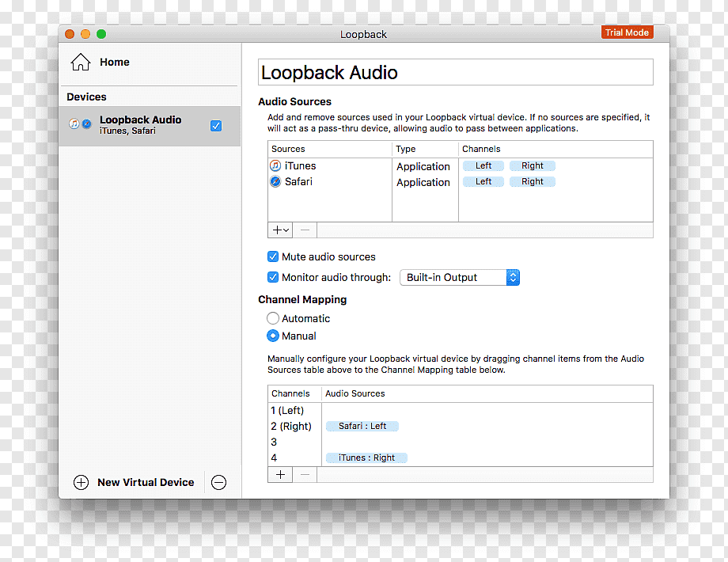Image resolution: width=728 pixels, height=562 pixels.
Task: Click the Loopback window title
Action: 363,34
